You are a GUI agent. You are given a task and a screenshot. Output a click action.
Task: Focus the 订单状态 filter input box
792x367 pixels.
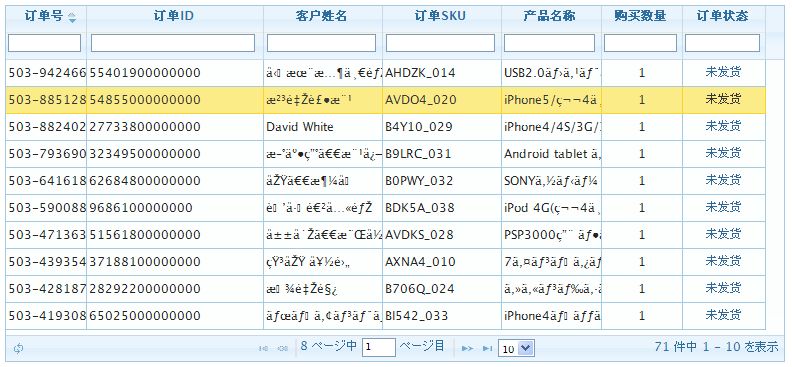[x=722, y=43]
